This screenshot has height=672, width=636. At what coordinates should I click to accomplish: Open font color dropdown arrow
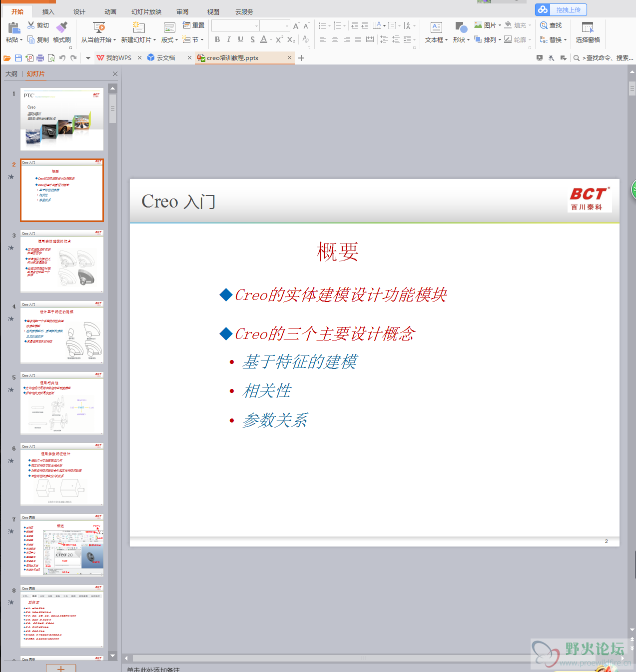point(271,39)
